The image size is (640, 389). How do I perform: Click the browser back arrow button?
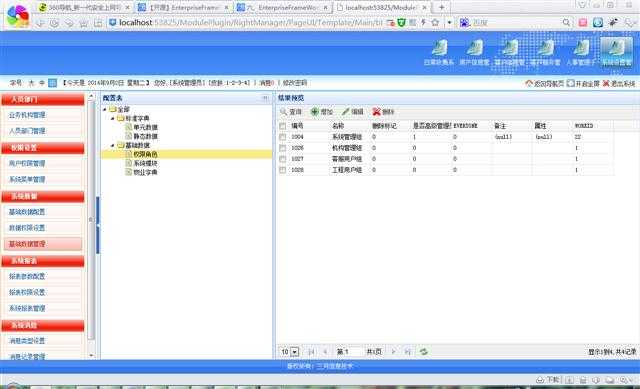tap(40, 23)
